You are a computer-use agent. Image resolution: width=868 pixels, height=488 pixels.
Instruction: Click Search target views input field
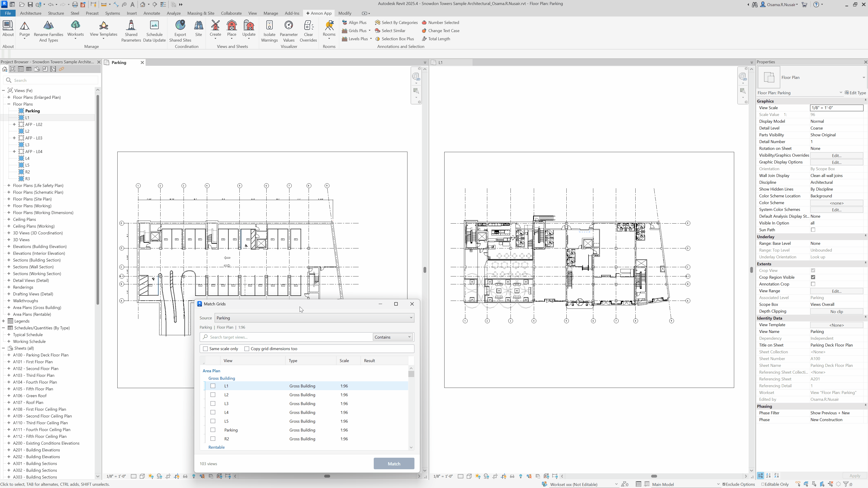286,337
